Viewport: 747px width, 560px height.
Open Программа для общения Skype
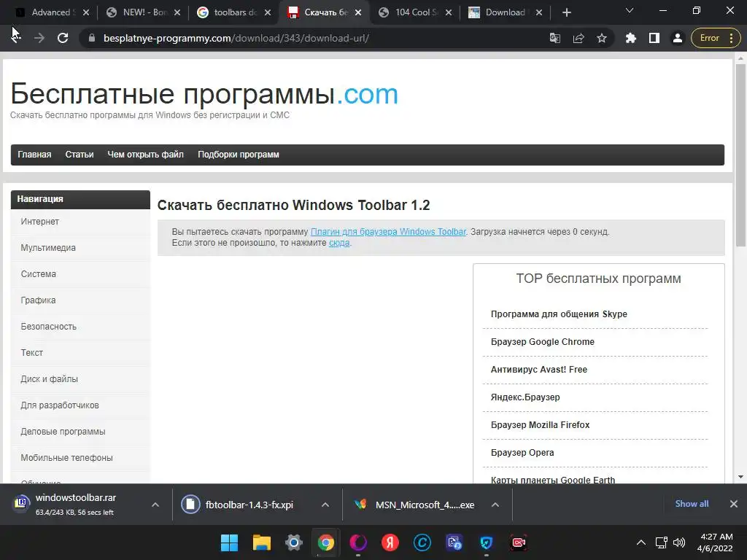(x=559, y=314)
